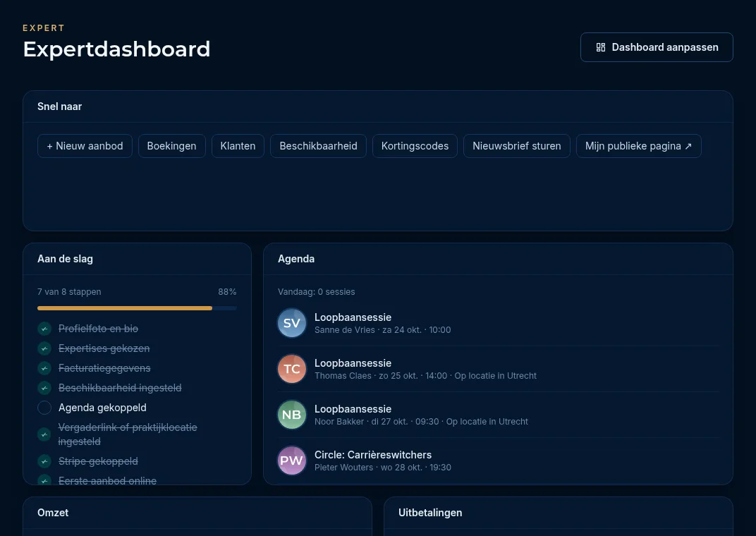Create new offer via + Nieuw aanbod
Image resolution: width=756 pixels, height=536 pixels.
coord(85,146)
